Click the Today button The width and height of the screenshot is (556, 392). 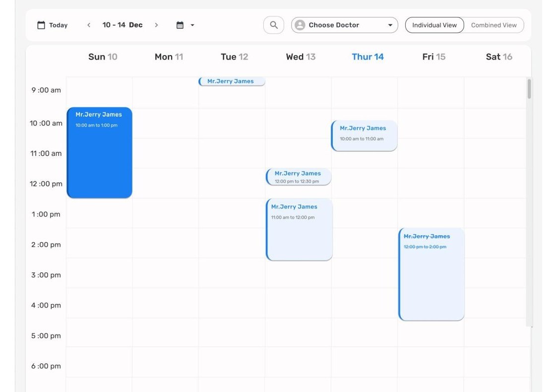(x=52, y=24)
